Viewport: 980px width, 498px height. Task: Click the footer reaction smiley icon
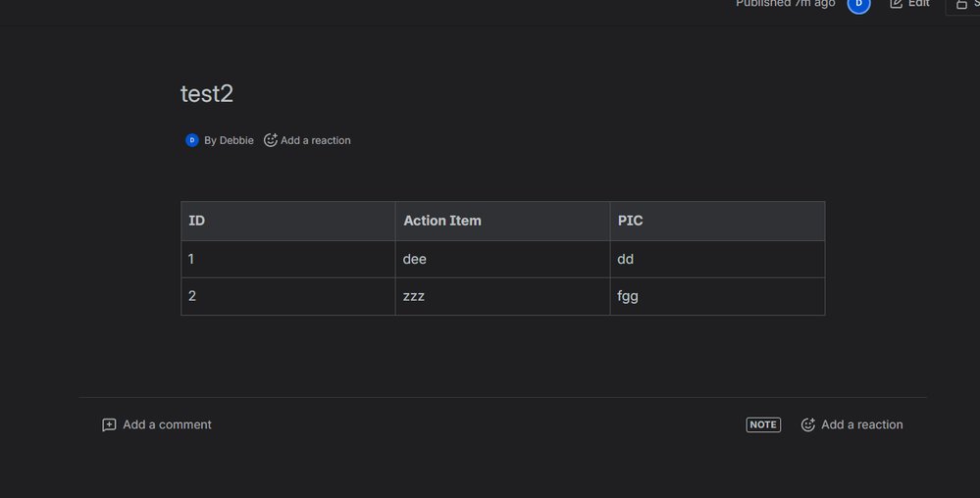pos(808,424)
